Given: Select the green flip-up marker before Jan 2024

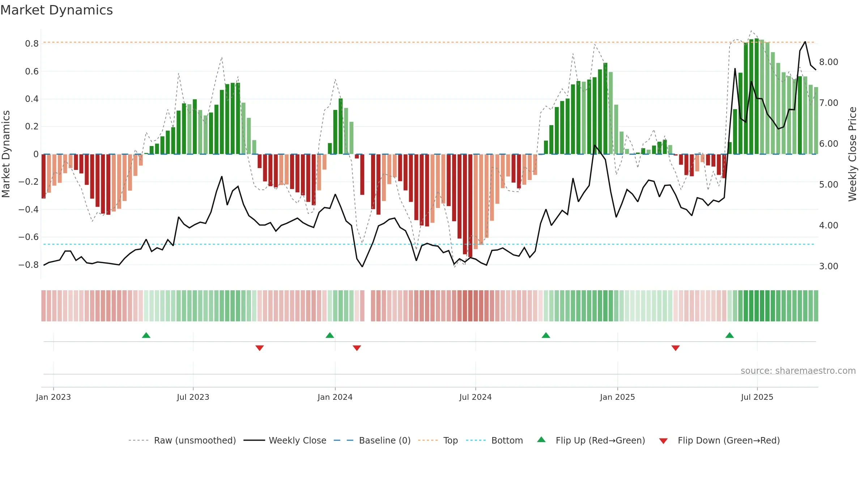Looking at the screenshot, I should (x=330, y=335).
